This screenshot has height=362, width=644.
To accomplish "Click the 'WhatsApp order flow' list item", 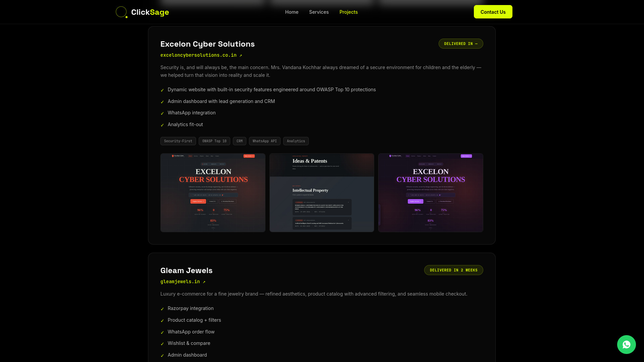I will point(191,332).
